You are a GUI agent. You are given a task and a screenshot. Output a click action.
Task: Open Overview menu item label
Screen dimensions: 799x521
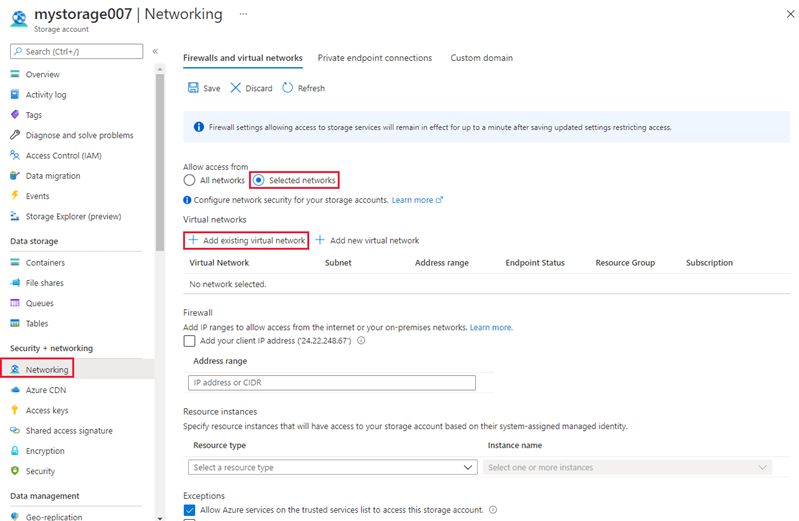point(43,74)
